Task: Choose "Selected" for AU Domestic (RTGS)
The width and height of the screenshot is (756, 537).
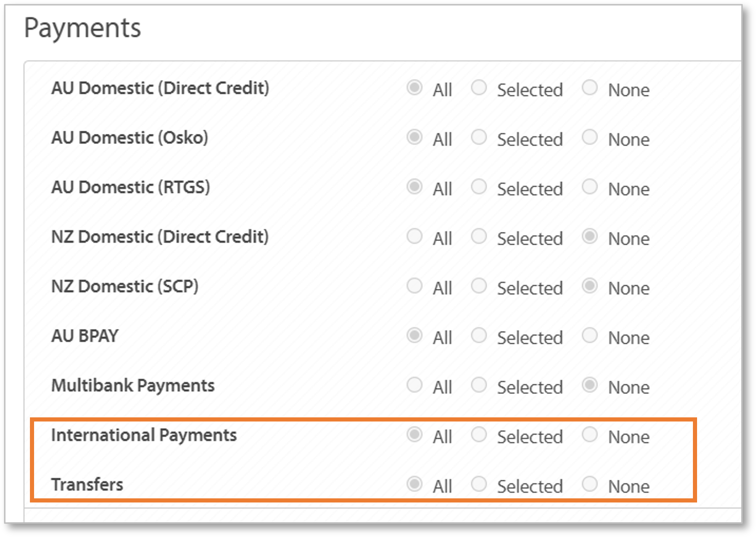Action: tap(479, 186)
